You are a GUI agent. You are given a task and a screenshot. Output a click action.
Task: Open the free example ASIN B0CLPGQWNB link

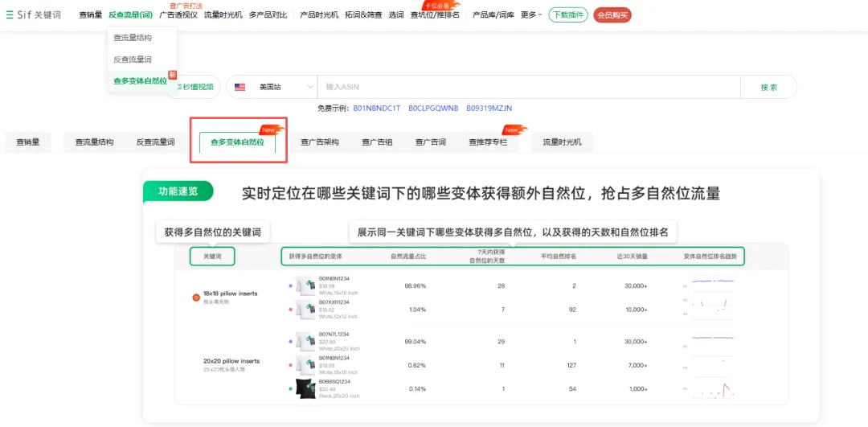[433, 108]
